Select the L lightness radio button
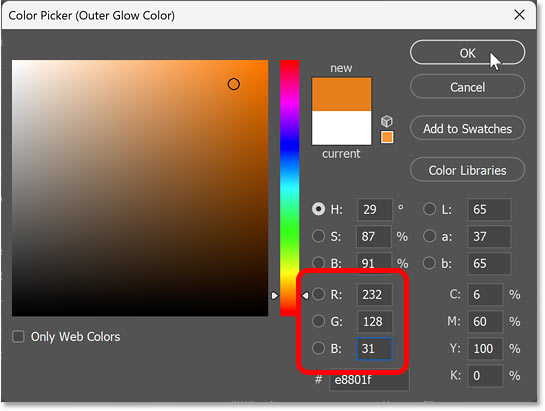The image size is (545, 411). 429,209
